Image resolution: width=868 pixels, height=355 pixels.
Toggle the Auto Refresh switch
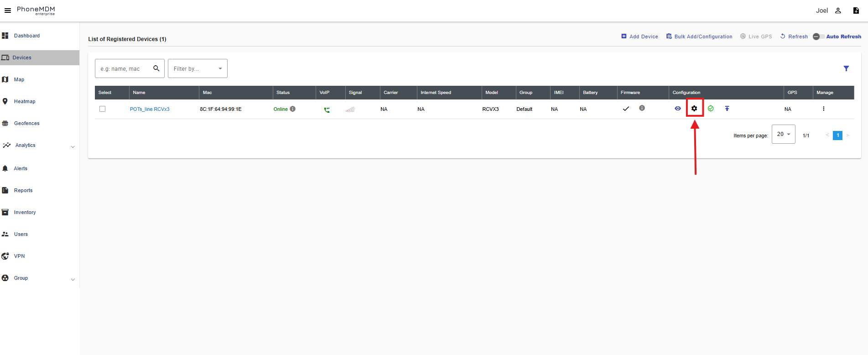818,37
